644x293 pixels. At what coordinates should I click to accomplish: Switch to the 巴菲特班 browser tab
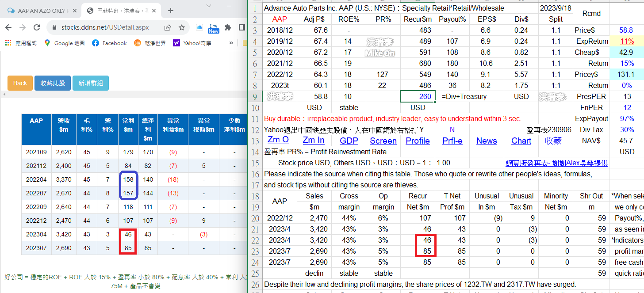pyautogui.click(x=122, y=11)
